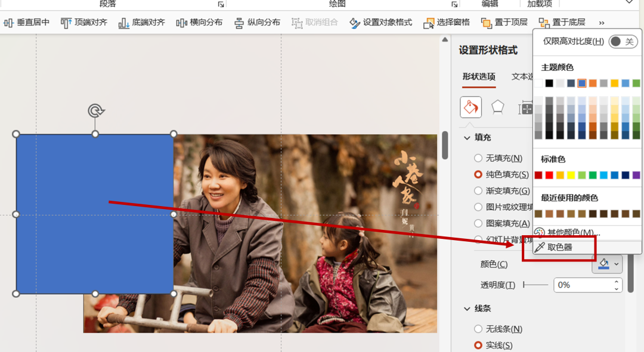Click slide scrollbar up arrow
644x352 pixels.
(445, 40)
